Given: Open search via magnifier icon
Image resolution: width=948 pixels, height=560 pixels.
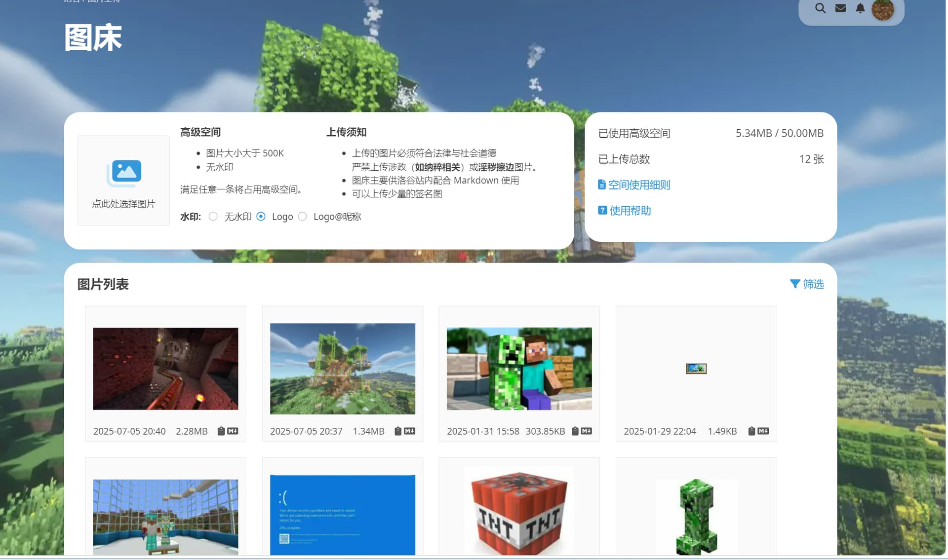Looking at the screenshot, I should point(820,8).
